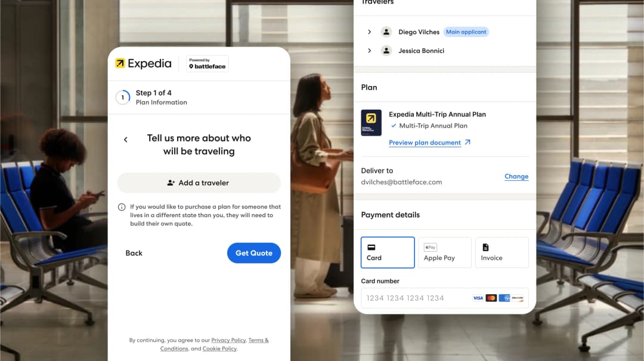Open the Privacy Policy link
This screenshot has height=361, width=644.
click(228, 340)
